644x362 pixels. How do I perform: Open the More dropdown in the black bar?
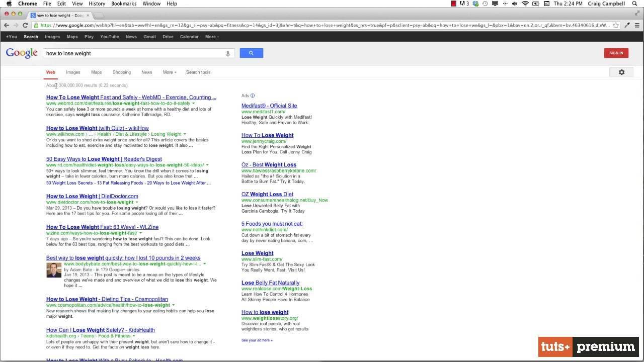pos(212,37)
